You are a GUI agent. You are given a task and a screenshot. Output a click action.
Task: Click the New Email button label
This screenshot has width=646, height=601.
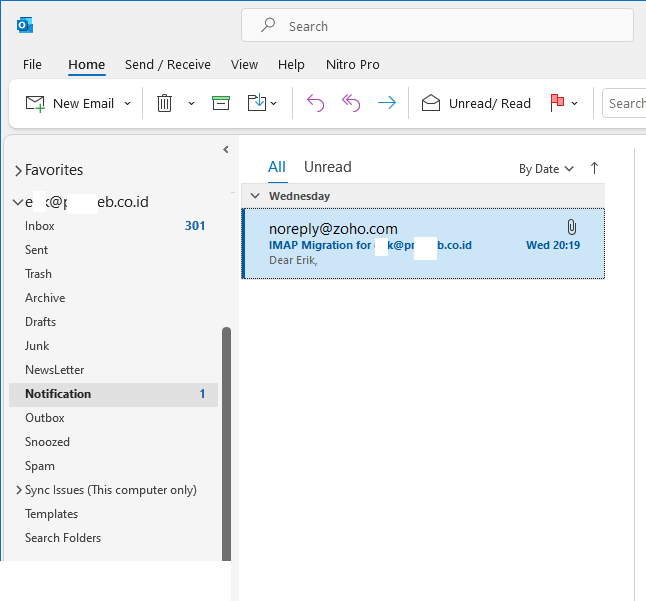(x=84, y=103)
